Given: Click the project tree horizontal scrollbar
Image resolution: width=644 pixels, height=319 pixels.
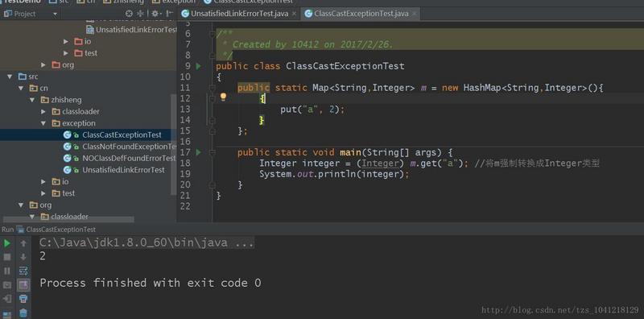Looking at the screenshot, I should [68, 220].
